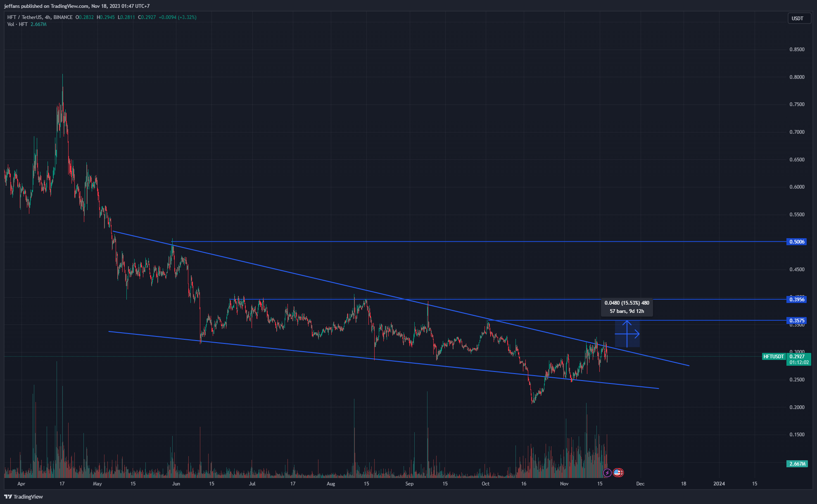Click the 0.8500 price axis label
The width and height of the screenshot is (817, 504).
point(797,50)
